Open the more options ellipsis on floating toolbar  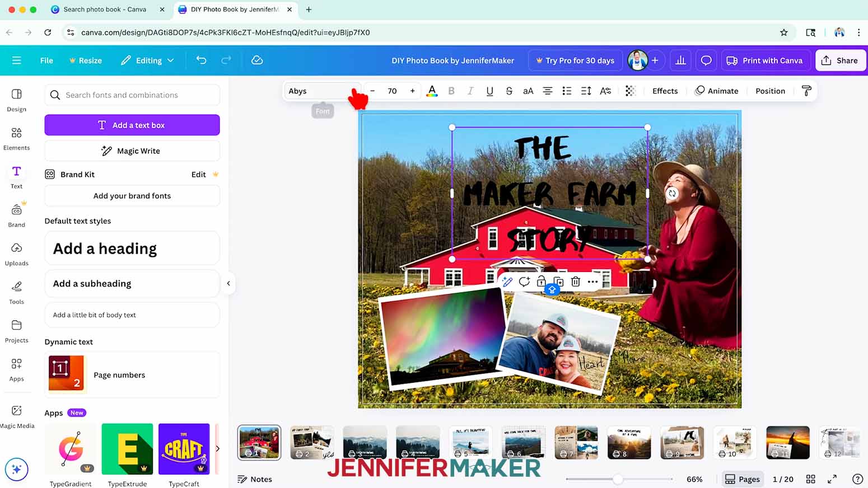592,281
